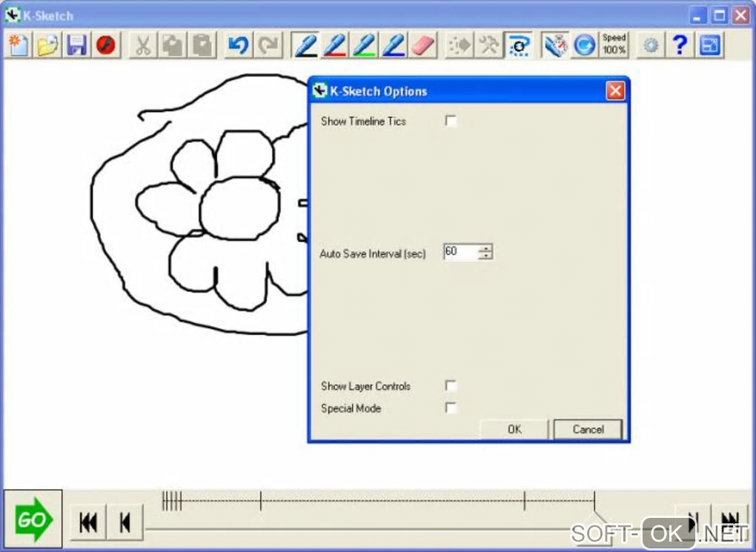Create a new sketch document

coord(19,45)
